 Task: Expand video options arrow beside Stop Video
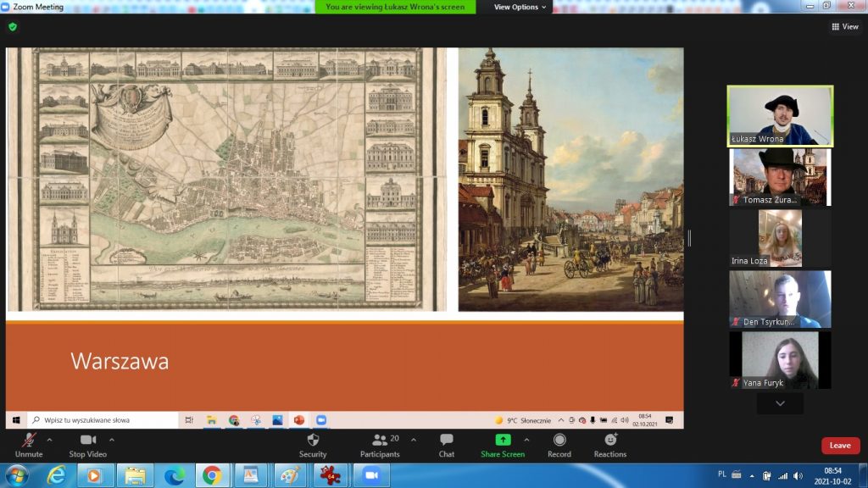(x=112, y=440)
